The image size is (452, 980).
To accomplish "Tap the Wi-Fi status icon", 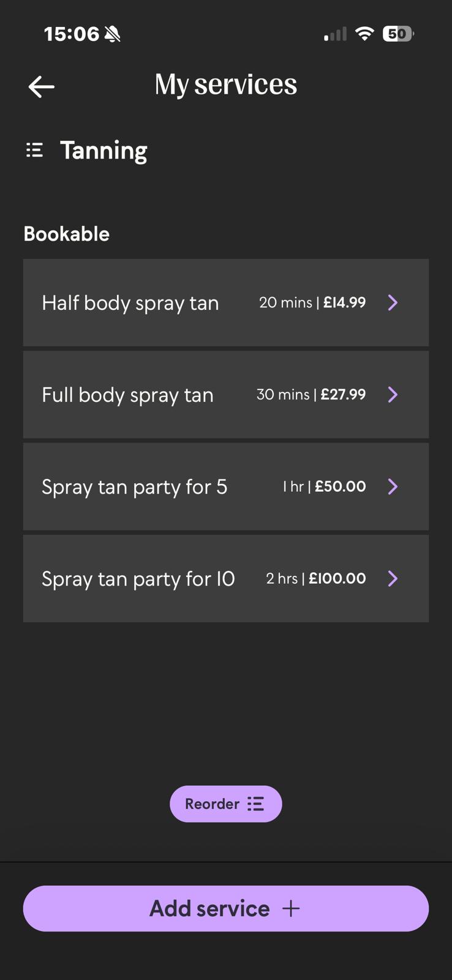I will click(x=364, y=34).
